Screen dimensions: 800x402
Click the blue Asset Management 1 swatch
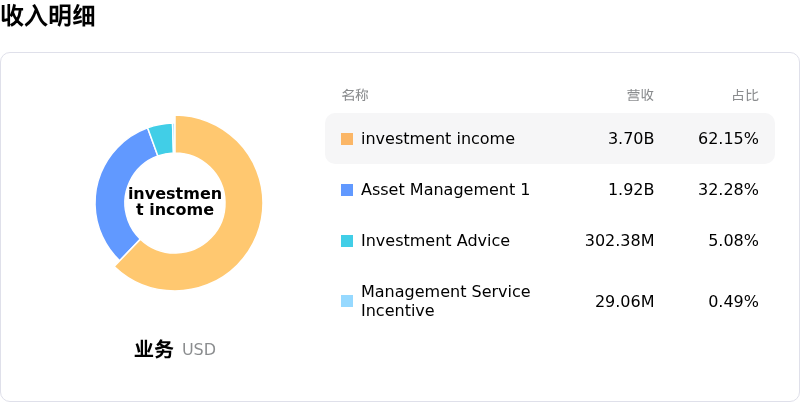(x=347, y=190)
